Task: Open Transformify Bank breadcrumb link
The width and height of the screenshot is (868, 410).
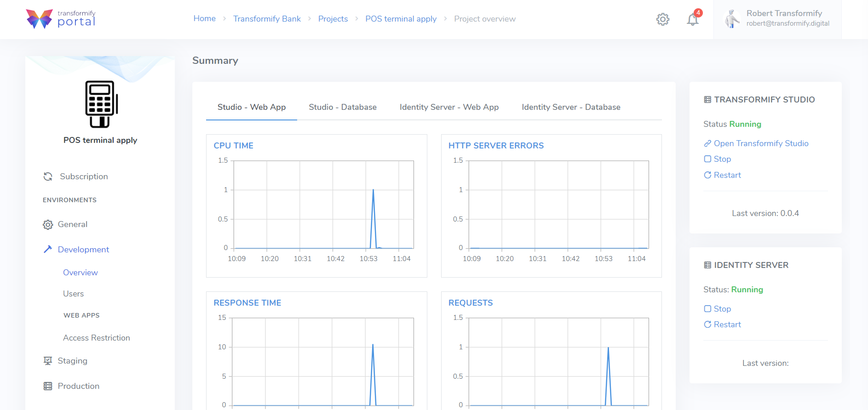Action: (x=267, y=19)
